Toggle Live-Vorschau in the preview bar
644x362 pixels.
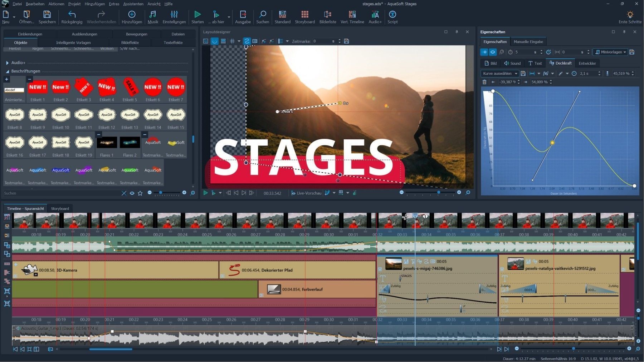306,193
